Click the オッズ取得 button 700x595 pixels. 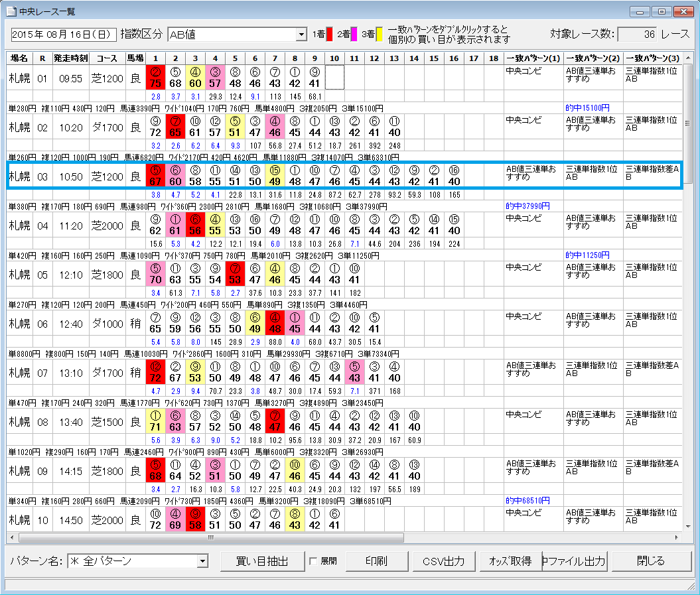point(510,561)
